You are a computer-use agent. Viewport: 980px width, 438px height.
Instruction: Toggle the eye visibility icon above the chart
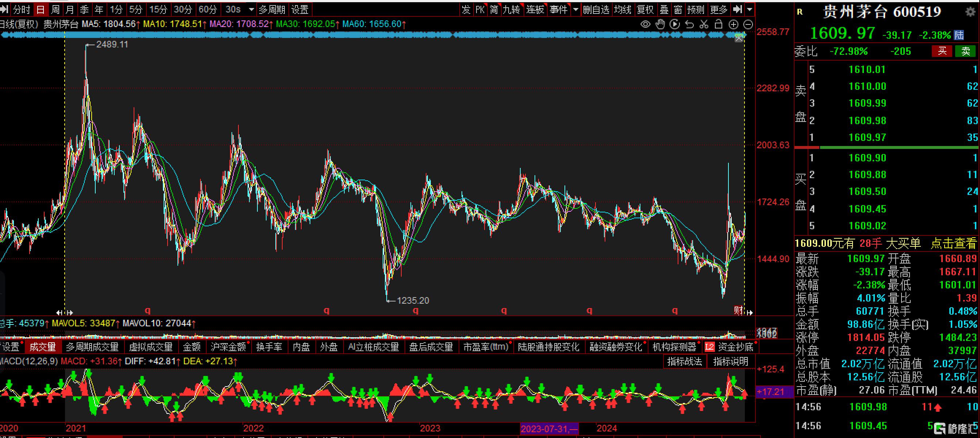tap(645, 24)
